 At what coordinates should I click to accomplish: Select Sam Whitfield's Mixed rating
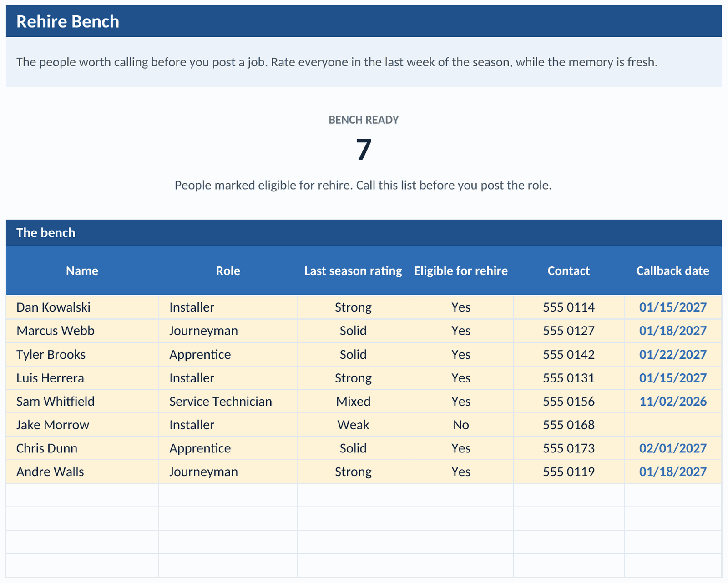pyautogui.click(x=353, y=401)
